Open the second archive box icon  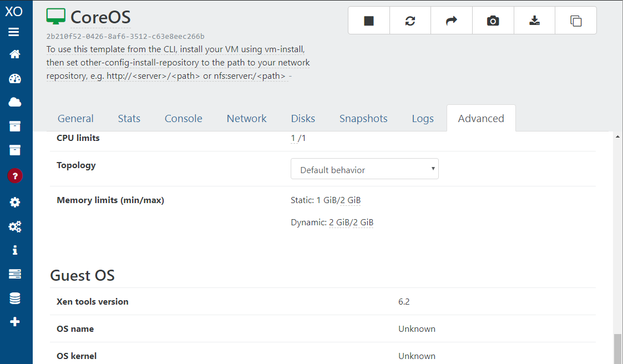pos(14,150)
